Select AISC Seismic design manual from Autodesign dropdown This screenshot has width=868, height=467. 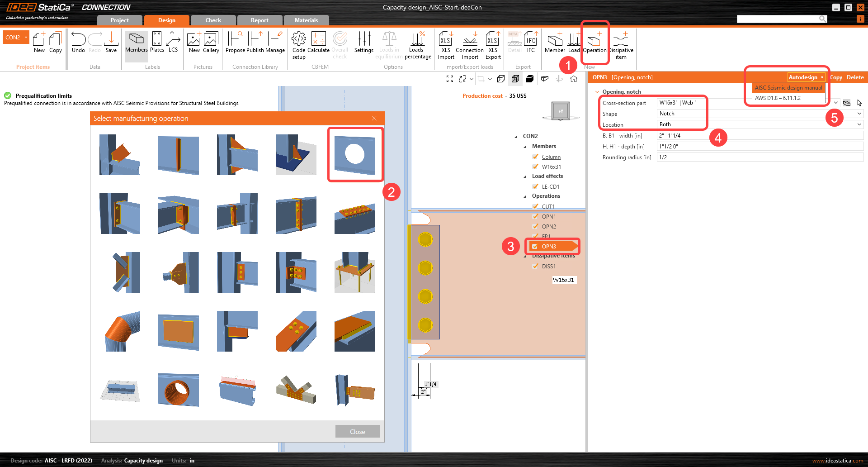tap(788, 87)
